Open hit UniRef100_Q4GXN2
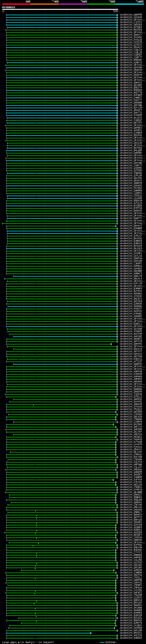Screen dimensions: 146x644 click(x=131, y=337)
